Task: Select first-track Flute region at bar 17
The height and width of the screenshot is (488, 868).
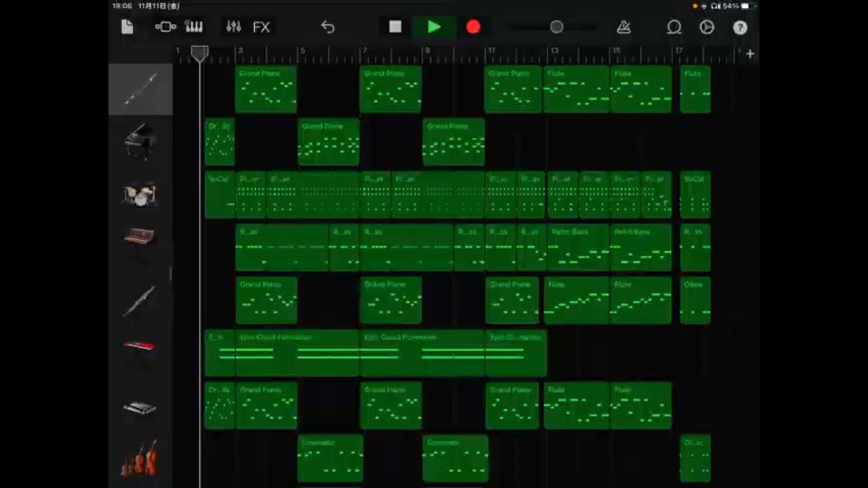Action: [x=695, y=89]
